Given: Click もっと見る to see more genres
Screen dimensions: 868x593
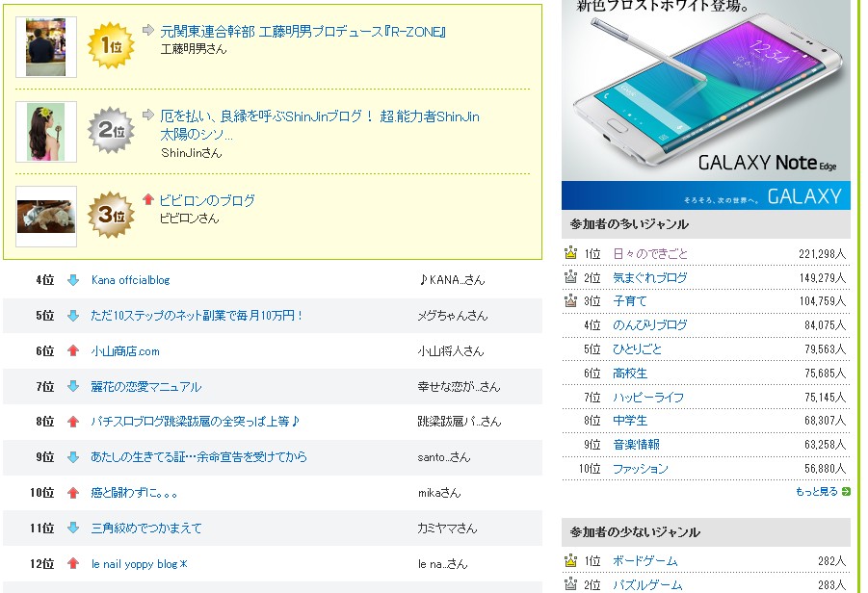Looking at the screenshot, I should point(816,492).
